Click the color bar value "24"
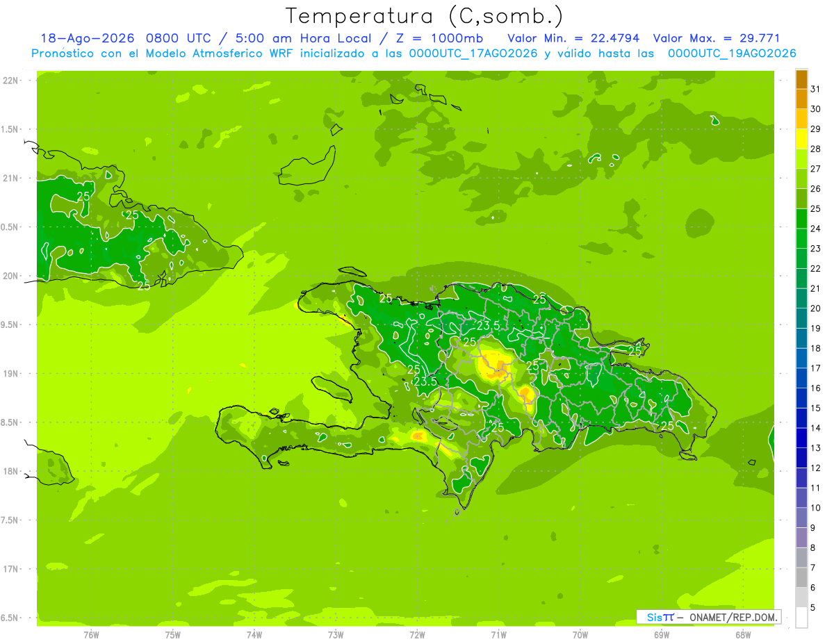 point(815,229)
